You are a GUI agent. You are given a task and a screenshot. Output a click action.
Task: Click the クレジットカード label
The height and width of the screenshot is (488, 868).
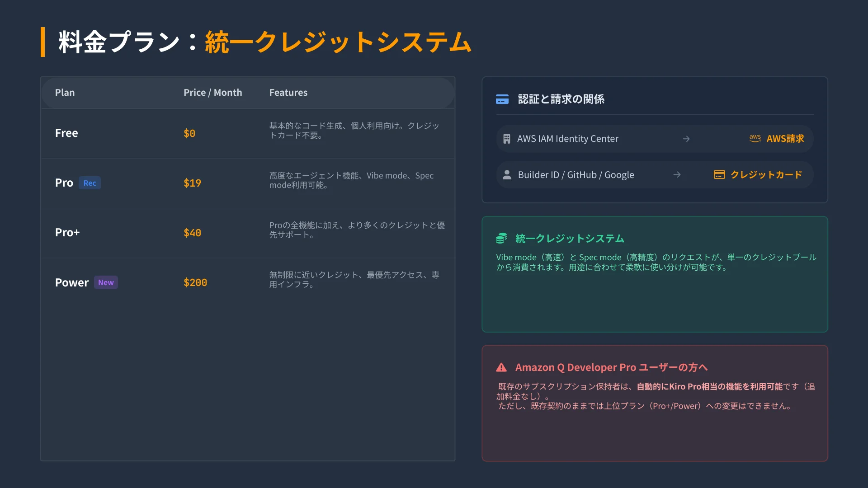[x=766, y=175]
